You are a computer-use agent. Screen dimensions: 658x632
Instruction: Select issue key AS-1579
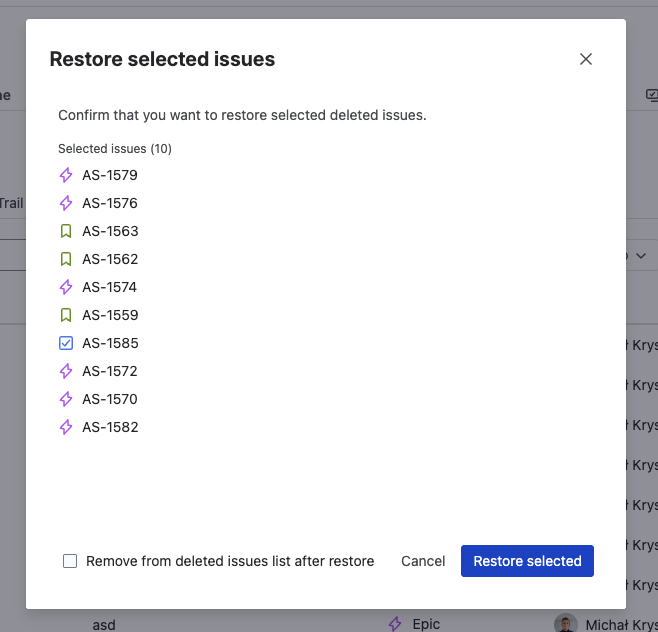pyautogui.click(x=110, y=175)
